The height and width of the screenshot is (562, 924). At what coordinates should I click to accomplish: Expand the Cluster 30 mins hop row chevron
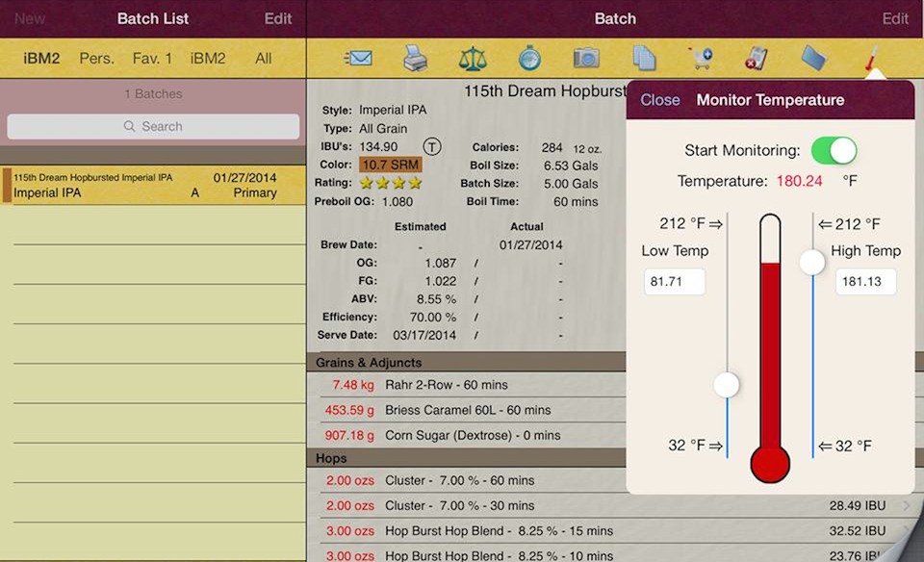907,505
